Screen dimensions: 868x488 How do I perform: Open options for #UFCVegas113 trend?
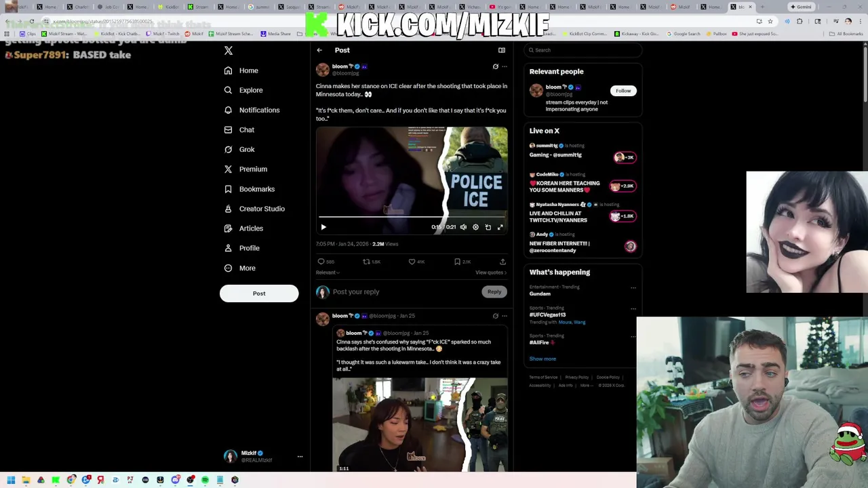tap(633, 309)
